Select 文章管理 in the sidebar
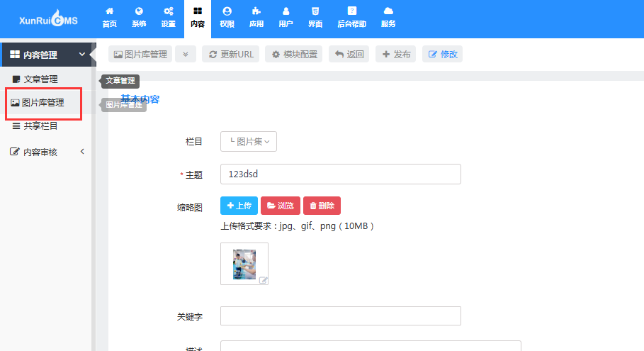 (x=40, y=79)
